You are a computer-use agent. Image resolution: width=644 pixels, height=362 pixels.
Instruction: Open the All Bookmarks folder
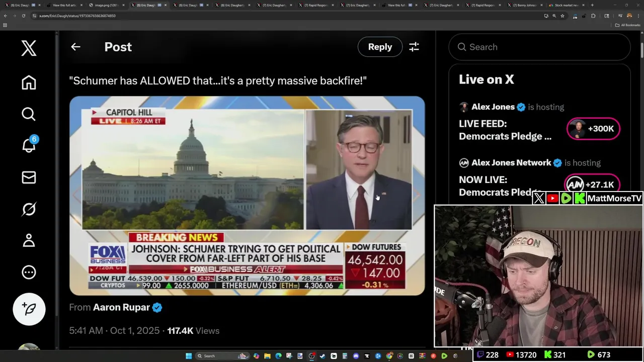click(x=627, y=25)
